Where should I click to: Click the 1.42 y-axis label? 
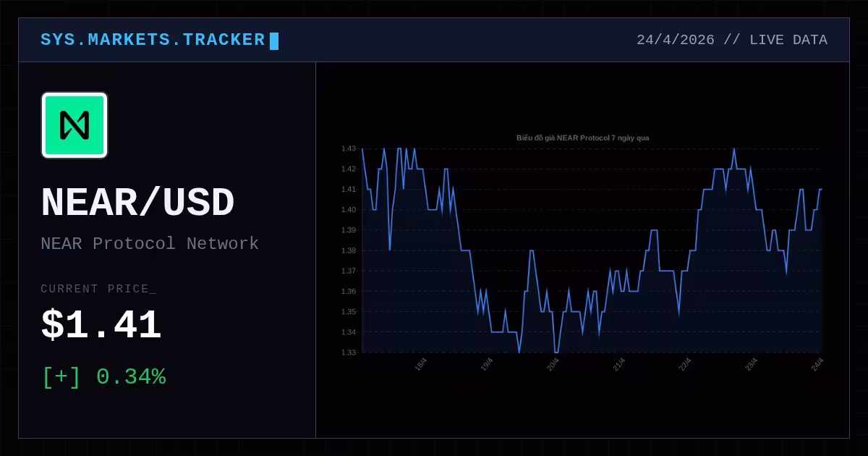[349, 169]
